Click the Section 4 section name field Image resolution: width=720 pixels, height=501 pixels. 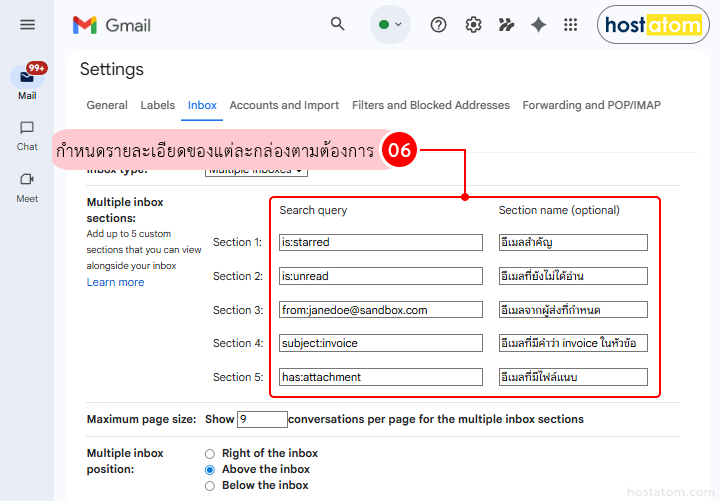573,343
